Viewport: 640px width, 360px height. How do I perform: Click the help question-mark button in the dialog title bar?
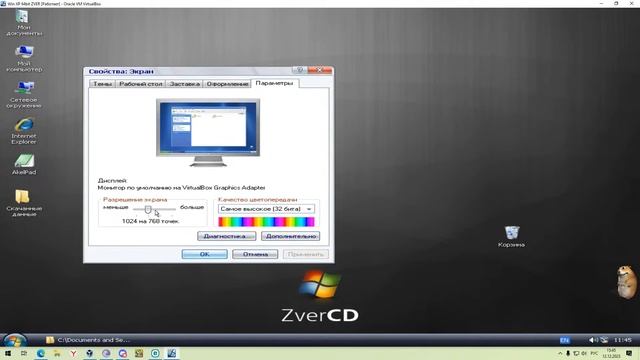click(x=300, y=70)
